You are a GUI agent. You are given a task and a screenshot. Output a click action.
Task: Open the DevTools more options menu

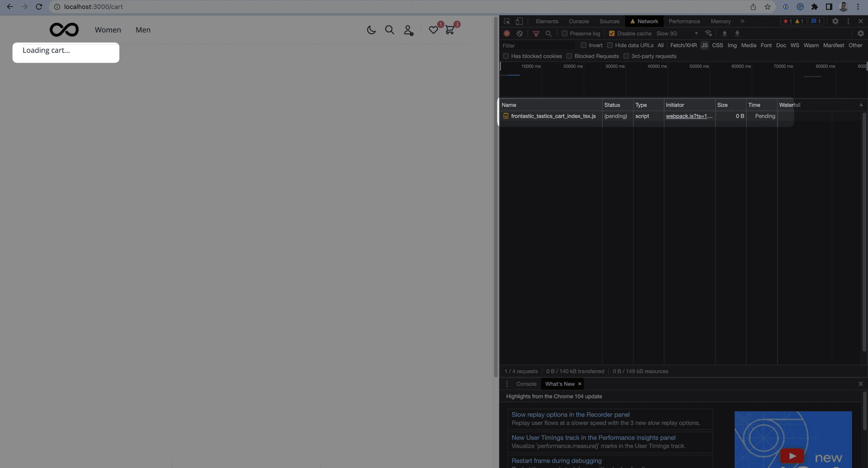848,21
